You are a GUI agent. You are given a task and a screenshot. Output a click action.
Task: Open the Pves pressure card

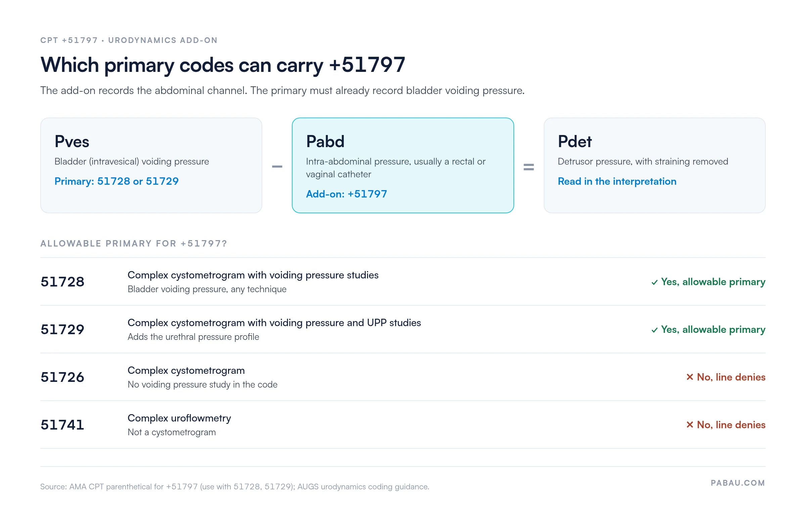tap(151, 165)
